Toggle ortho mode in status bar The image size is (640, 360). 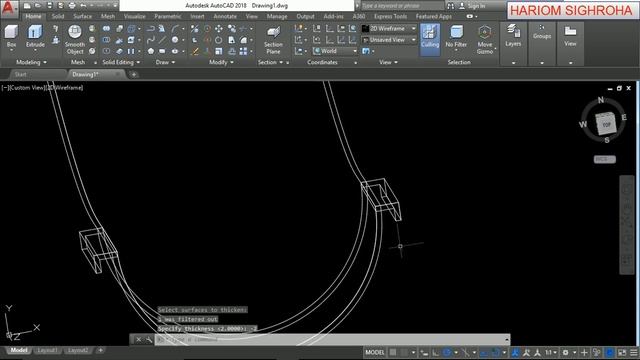pos(436,352)
